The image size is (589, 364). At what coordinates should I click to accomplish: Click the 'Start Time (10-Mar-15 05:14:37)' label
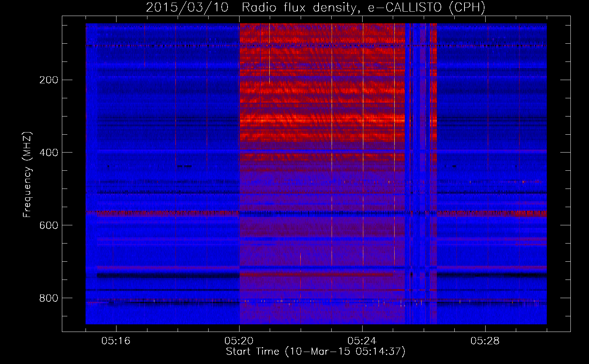coord(316,352)
